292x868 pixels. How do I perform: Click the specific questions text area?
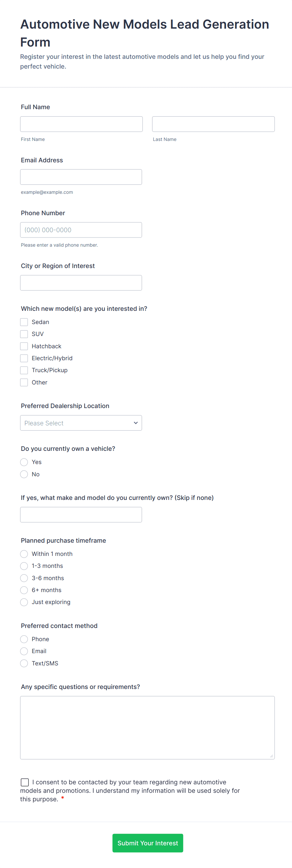(x=147, y=727)
